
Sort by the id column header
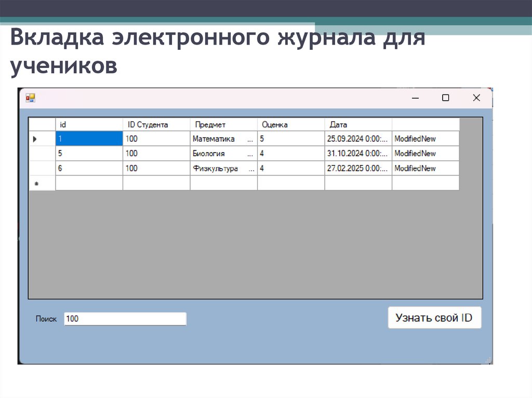click(89, 125)
